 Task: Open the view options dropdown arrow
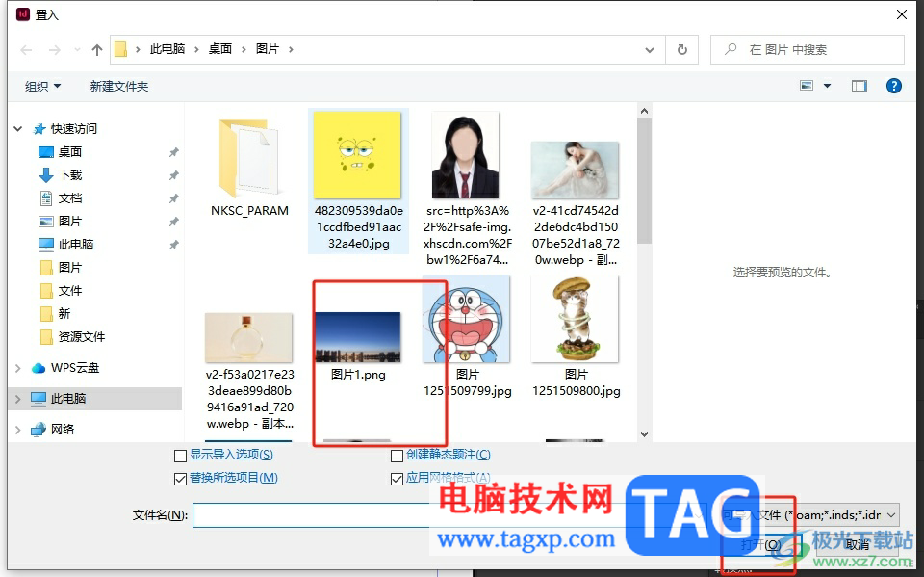click(x=828, y=86)
